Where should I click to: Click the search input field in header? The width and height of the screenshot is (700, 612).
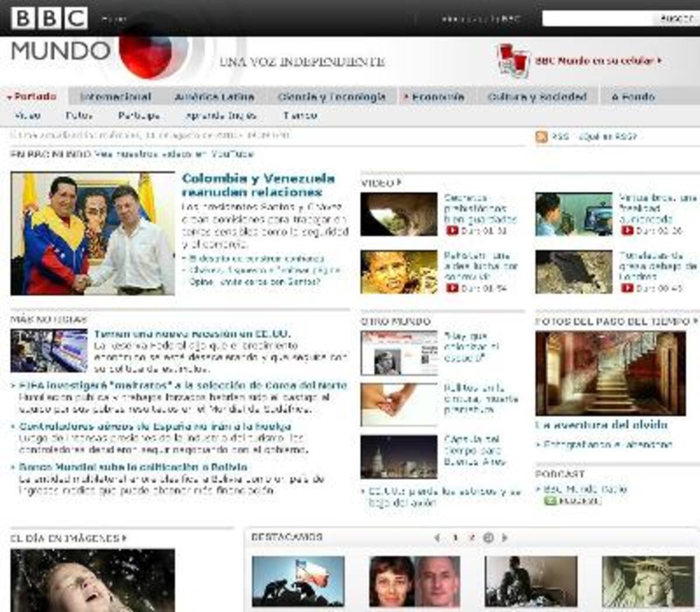(598, 19)
